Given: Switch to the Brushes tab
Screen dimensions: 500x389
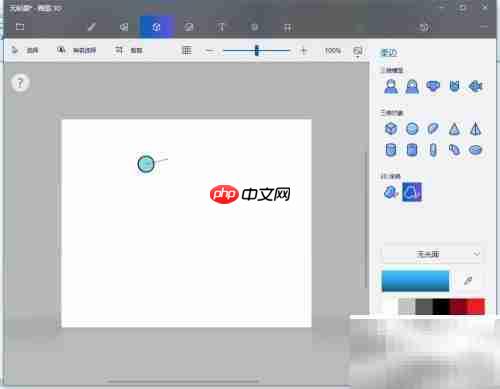Looking at the screenshot, I should coord(91,27).
